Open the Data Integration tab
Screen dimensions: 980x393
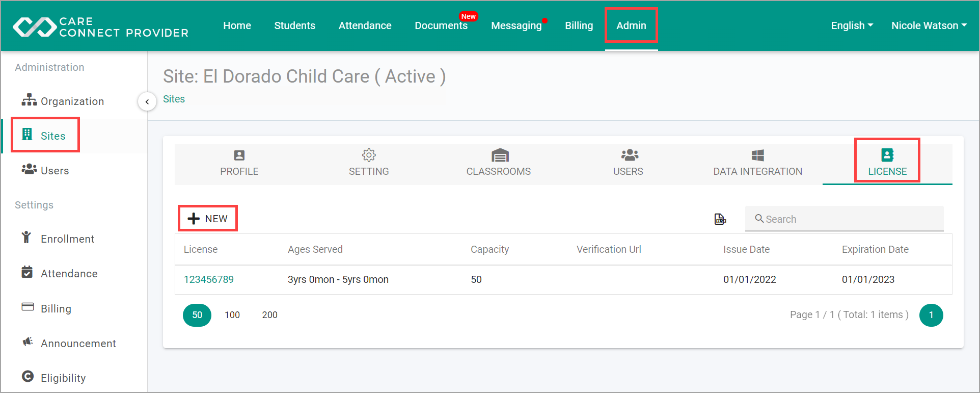(757, 164)
